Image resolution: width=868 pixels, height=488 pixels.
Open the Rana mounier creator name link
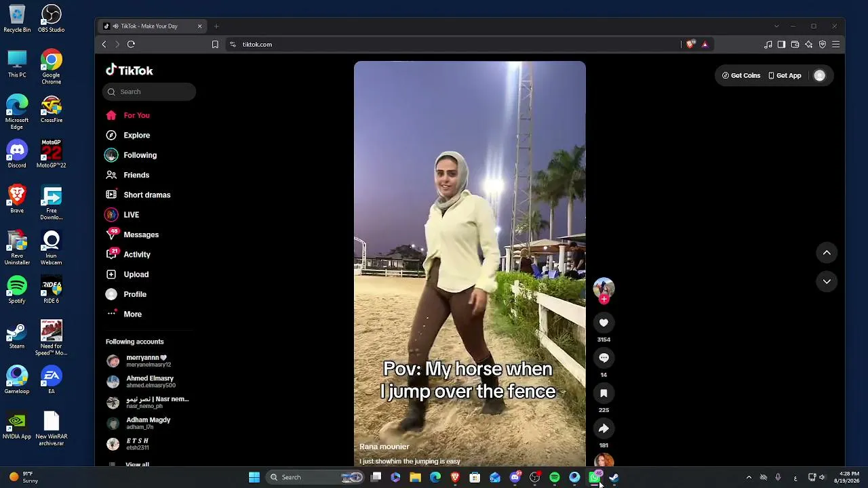[384, 447]
